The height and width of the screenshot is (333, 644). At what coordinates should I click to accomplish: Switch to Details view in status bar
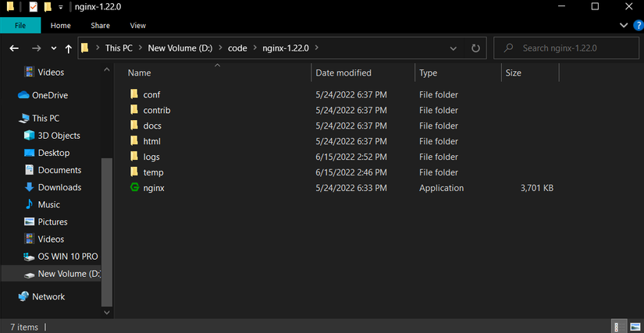click(617, 326)
